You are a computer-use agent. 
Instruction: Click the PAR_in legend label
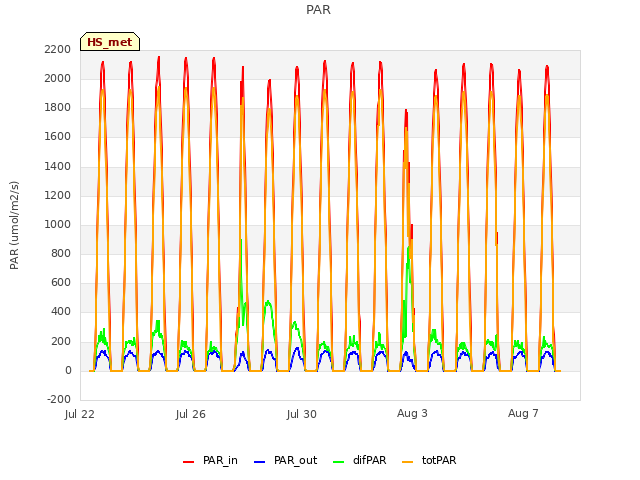[220, 460]
